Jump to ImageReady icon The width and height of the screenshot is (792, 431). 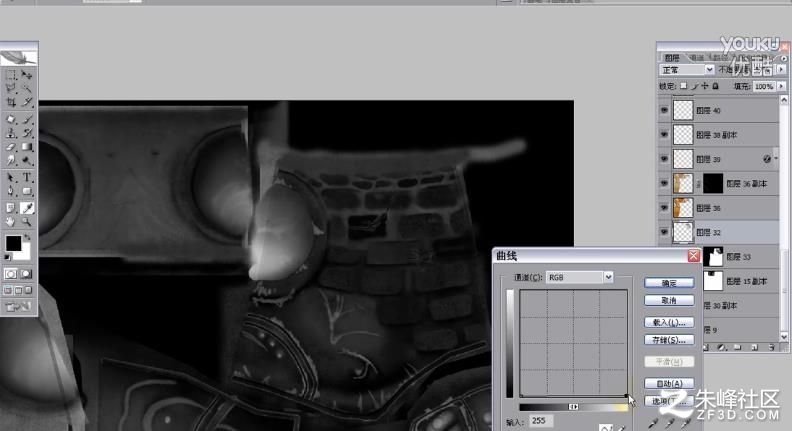(18, 306)
